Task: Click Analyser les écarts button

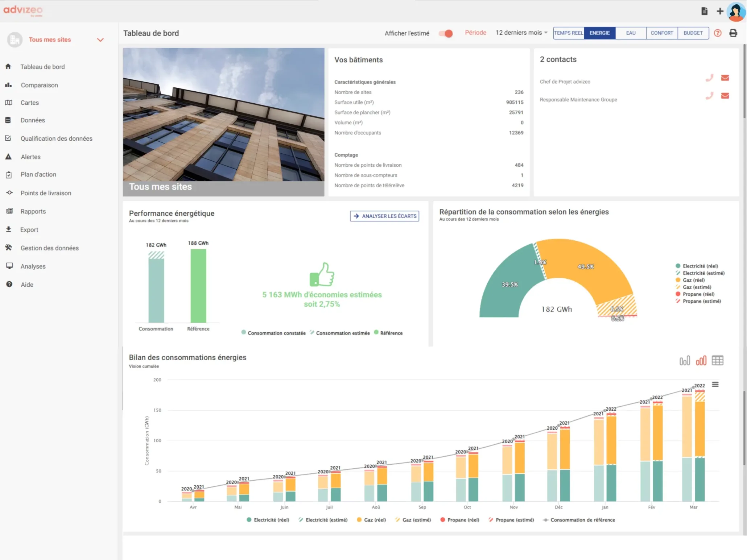Action: coord(384,216)
